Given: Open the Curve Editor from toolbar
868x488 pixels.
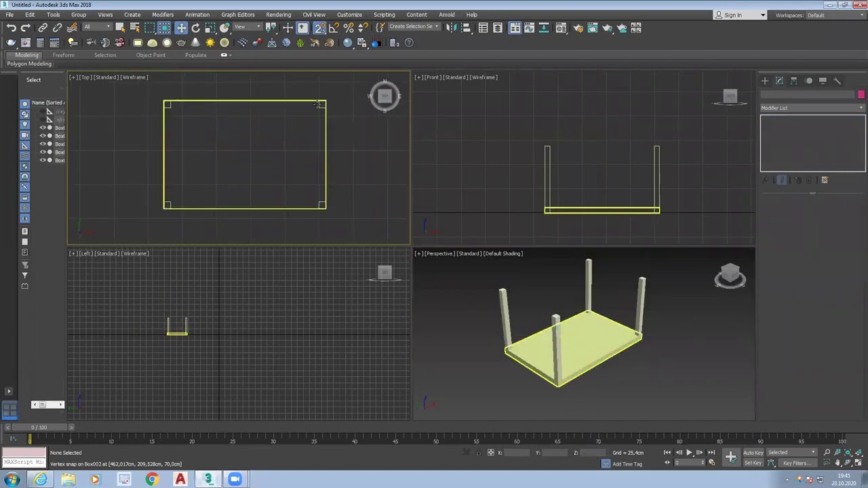Looking at the screenshot, I should [x=530, y=28].
